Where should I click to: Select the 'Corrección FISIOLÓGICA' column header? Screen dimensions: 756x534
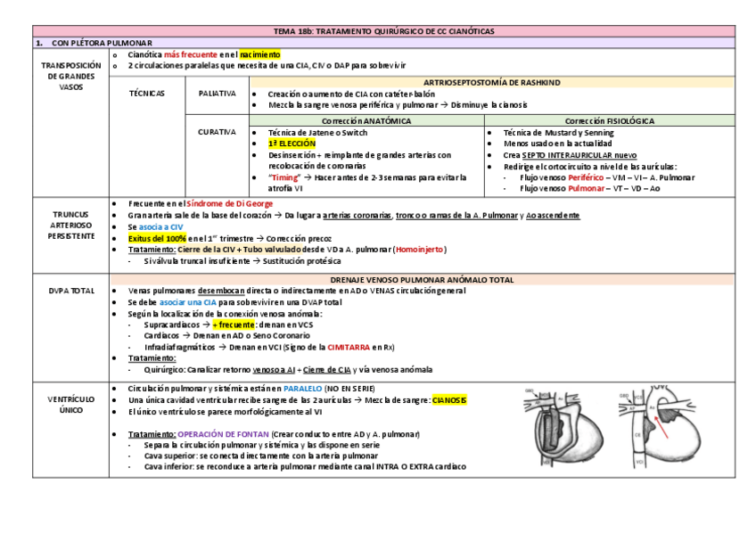(x=609, y=120)
